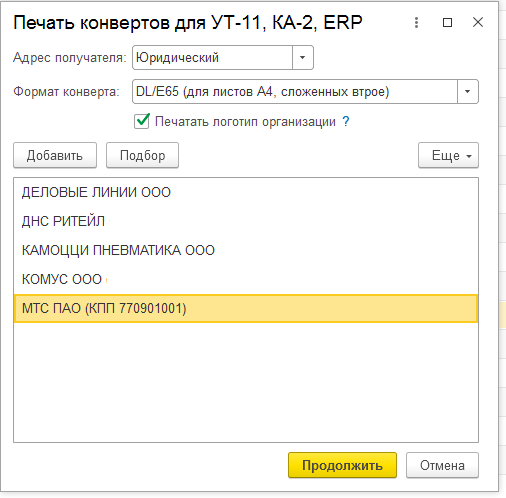This screenshot has height=498, width=506.
Task: Click the blue question mark help icon
Action: coord(346,121)
